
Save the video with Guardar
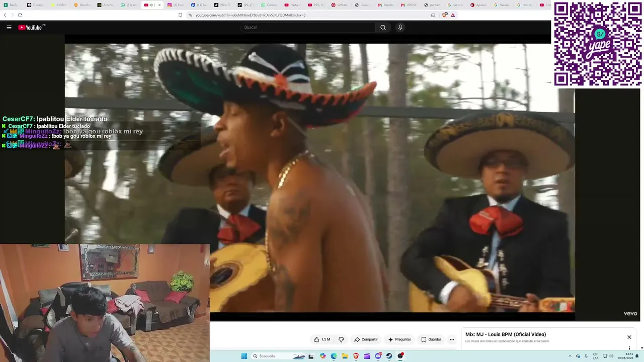click(431, 339)
